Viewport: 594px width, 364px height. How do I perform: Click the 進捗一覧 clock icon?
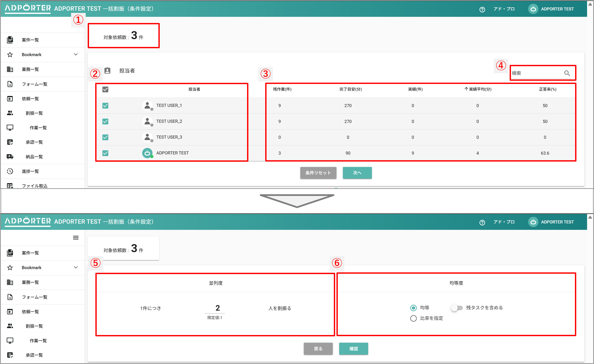pyautogui.click(x=10, y=171)
